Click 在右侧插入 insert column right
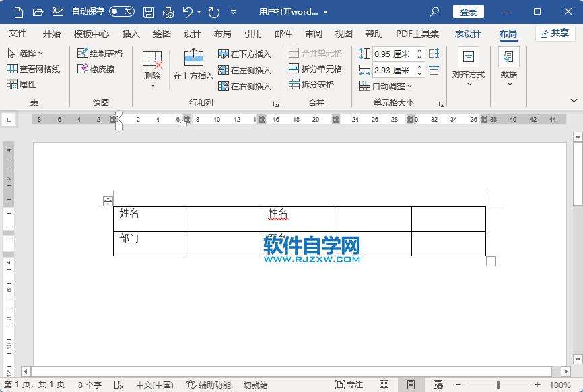This screenshot has width=583, height=392. tap(244, 86)
